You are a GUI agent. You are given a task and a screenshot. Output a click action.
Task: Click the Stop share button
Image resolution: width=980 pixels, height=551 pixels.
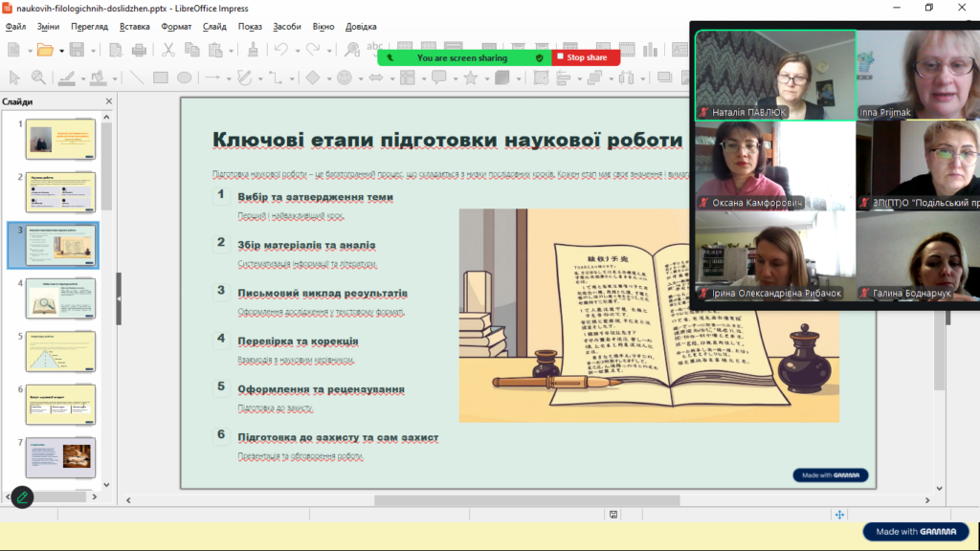coord(586,57)
